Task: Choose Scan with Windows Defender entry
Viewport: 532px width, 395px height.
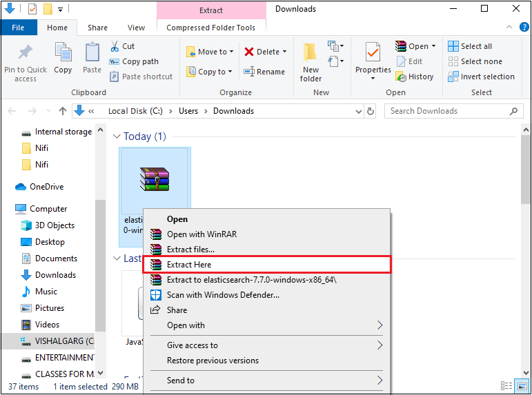Action: (266, 295)
